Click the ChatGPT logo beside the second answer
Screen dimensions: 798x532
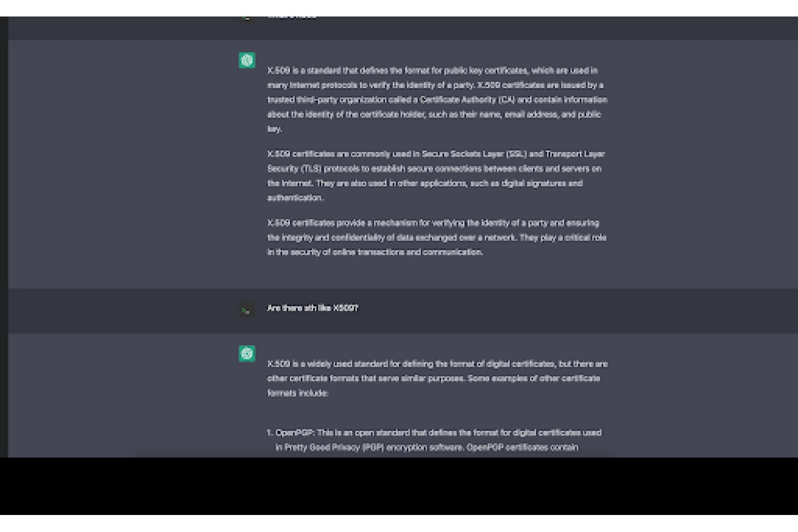[247, 353]
